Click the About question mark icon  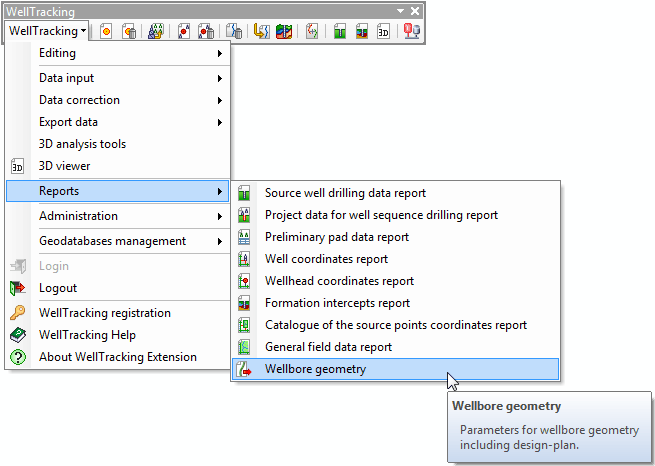click(18, 357)
